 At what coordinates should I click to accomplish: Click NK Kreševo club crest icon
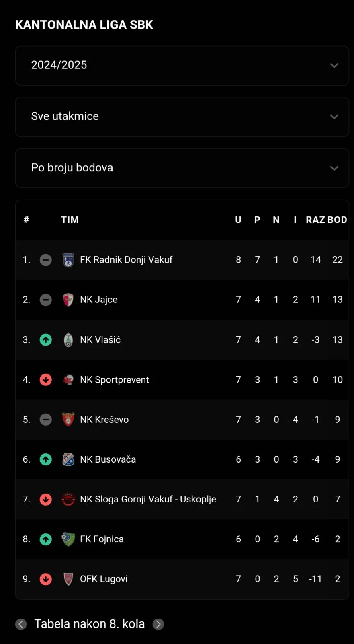coord(68,420)
